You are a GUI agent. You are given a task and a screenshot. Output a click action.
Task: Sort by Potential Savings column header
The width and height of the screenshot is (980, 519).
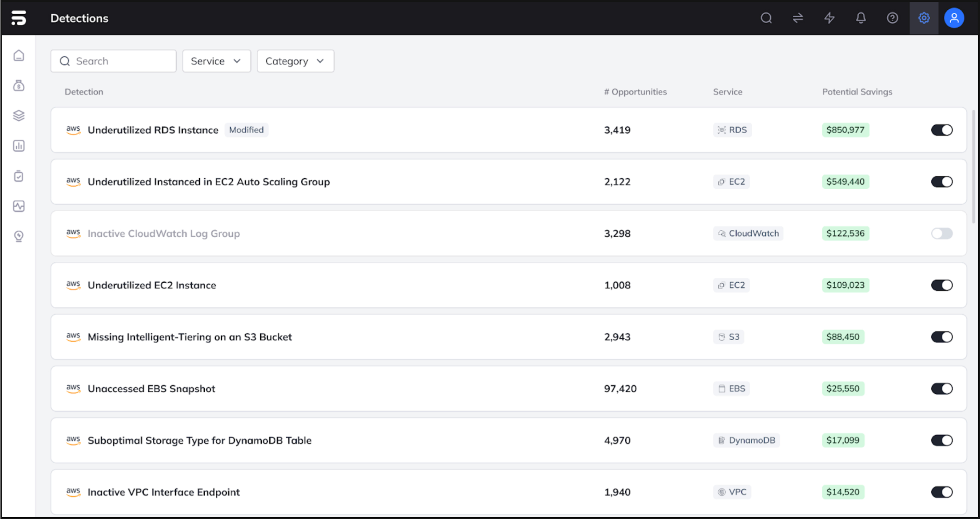pos(857,92)
